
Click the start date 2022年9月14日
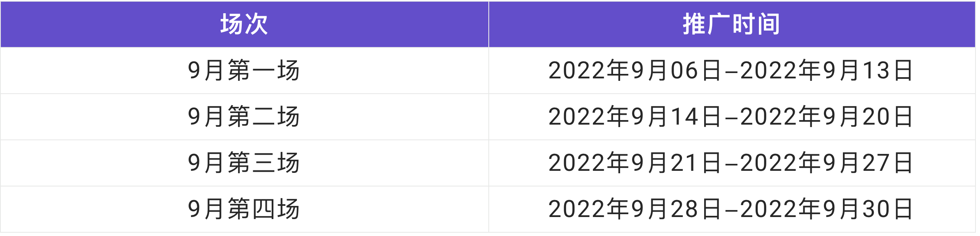click(635, 117)
